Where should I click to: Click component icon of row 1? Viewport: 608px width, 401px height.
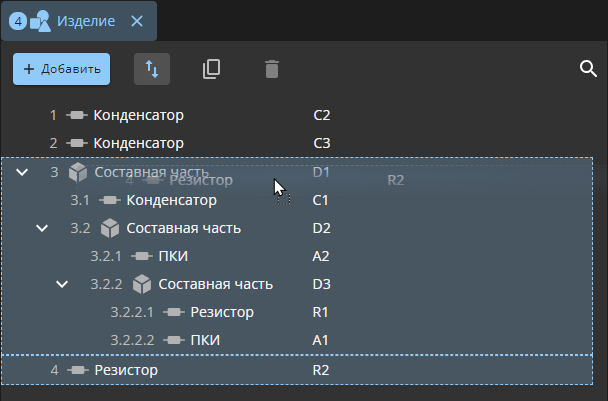tap(77, 115)
